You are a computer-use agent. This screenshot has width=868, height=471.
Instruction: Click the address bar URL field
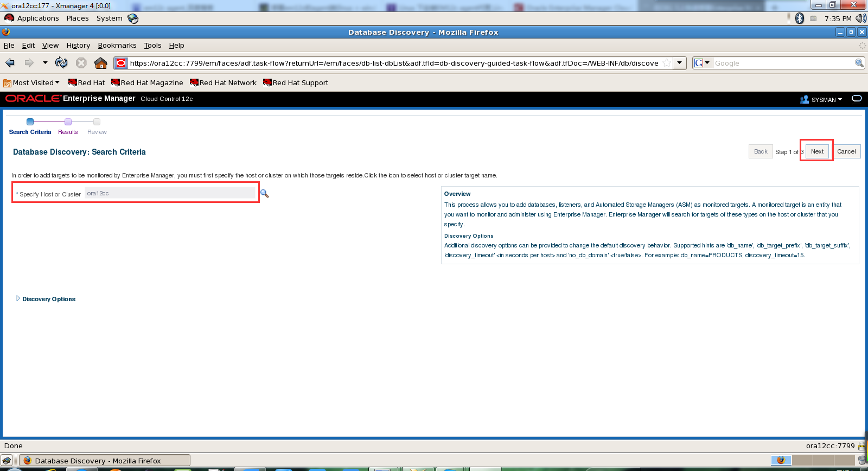tap(394, 63)
